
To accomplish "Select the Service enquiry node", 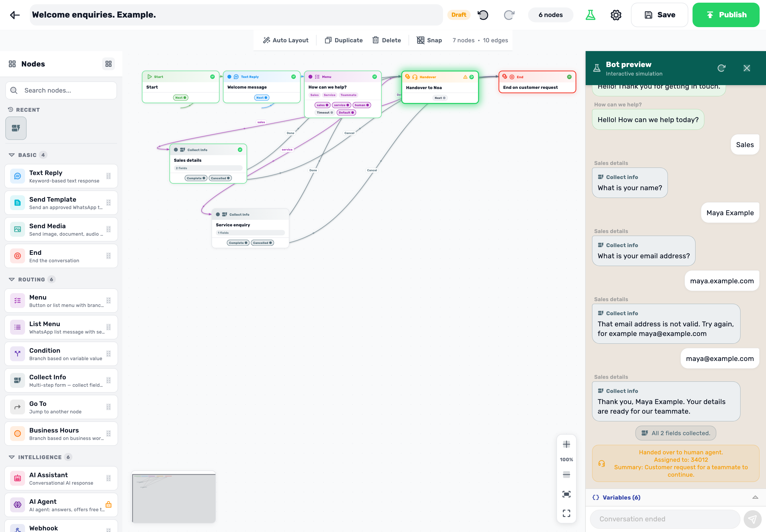I will pos(250,228).
